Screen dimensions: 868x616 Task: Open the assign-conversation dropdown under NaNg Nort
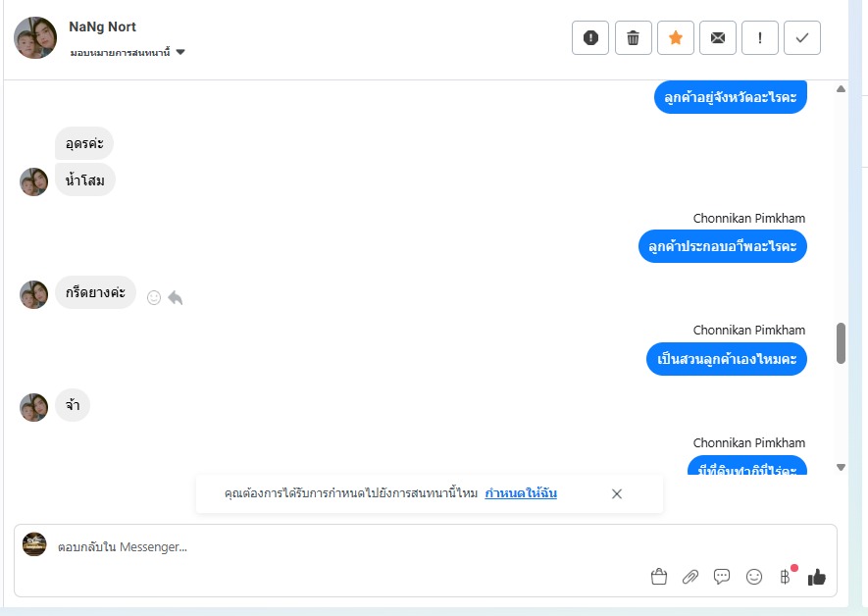[x=128, y=53]
